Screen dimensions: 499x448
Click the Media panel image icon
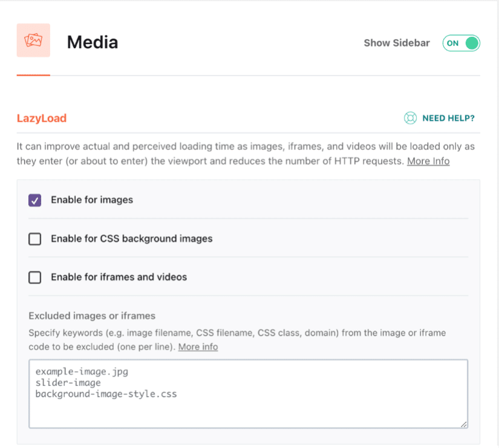click(33, 40)
